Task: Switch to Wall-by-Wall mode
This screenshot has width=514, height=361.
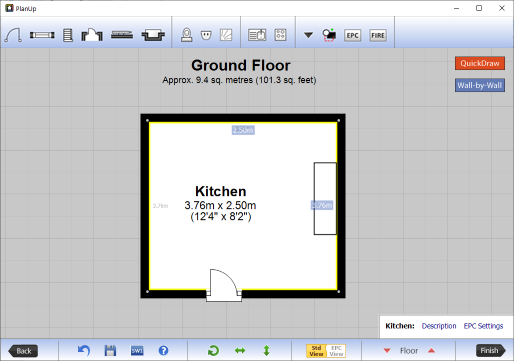Action: (480, 85)
